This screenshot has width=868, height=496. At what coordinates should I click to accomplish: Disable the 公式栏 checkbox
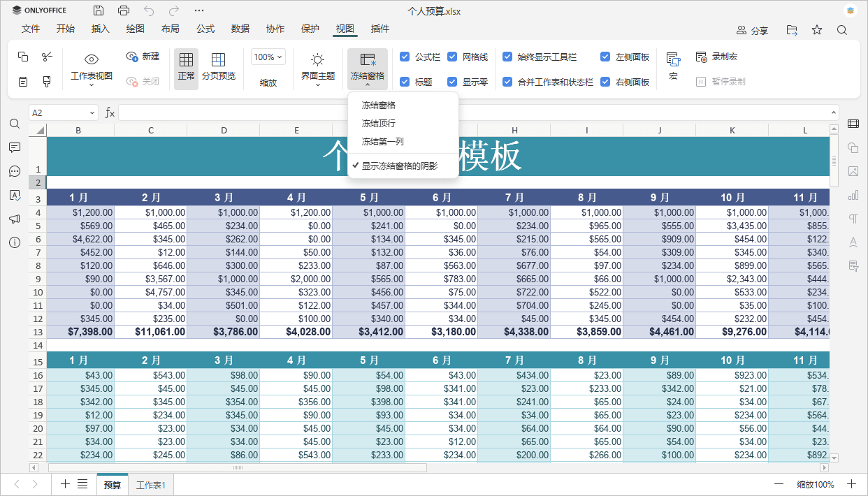click(x=404, y=57)
